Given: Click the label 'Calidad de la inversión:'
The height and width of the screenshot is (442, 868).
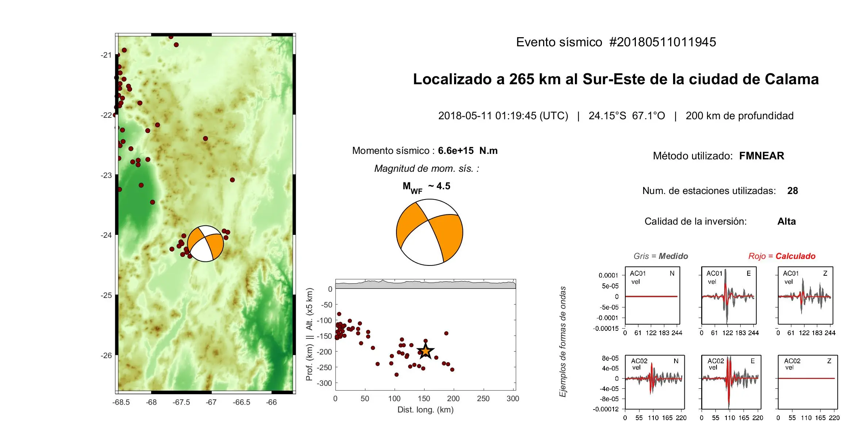Looking at the screenshot, I should coord(696,221).
